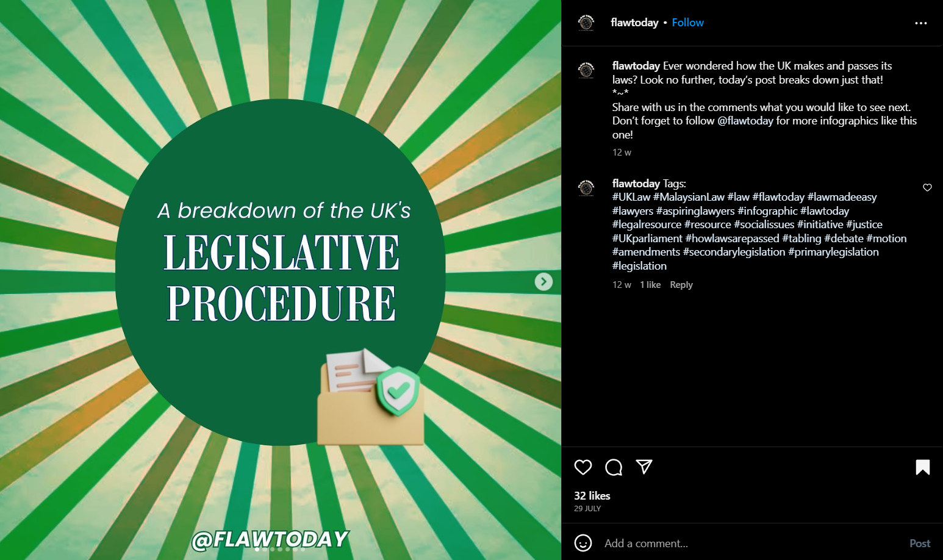Click flawtoday avatar in post header
The height and width of the screenshot is (560, 943).
tap(586, 23)
